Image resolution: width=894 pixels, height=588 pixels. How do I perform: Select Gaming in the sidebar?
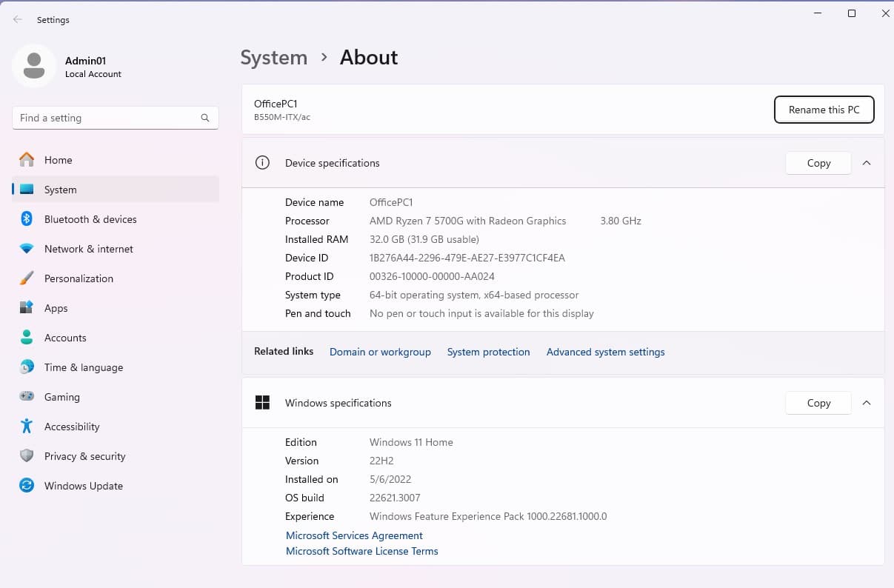pyautogui.click(x=116, y=397)
